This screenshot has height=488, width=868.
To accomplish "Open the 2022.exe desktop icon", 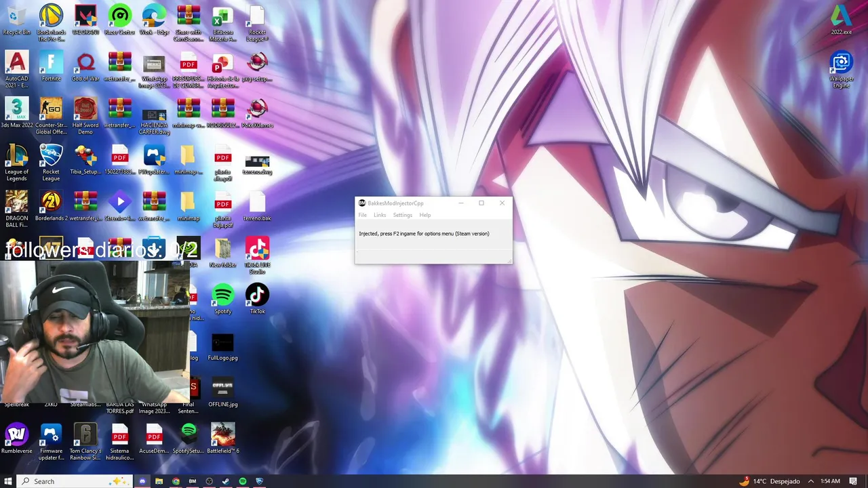I will 842,20.
